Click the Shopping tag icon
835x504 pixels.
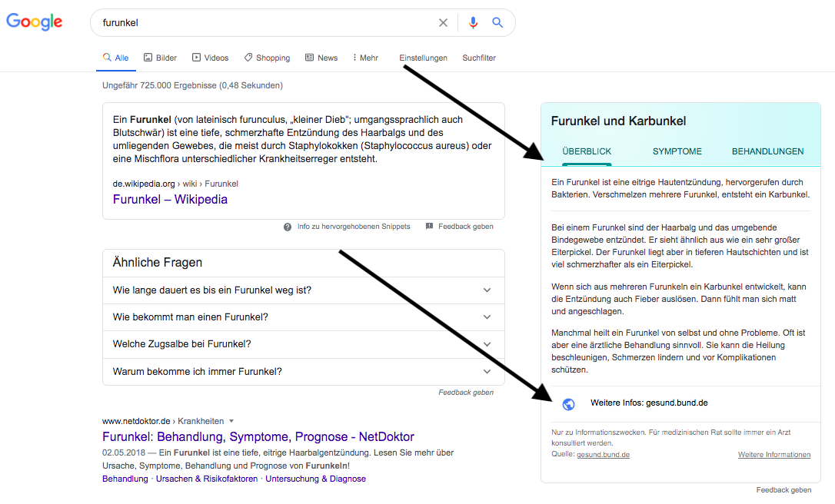[x=248, y=58]
